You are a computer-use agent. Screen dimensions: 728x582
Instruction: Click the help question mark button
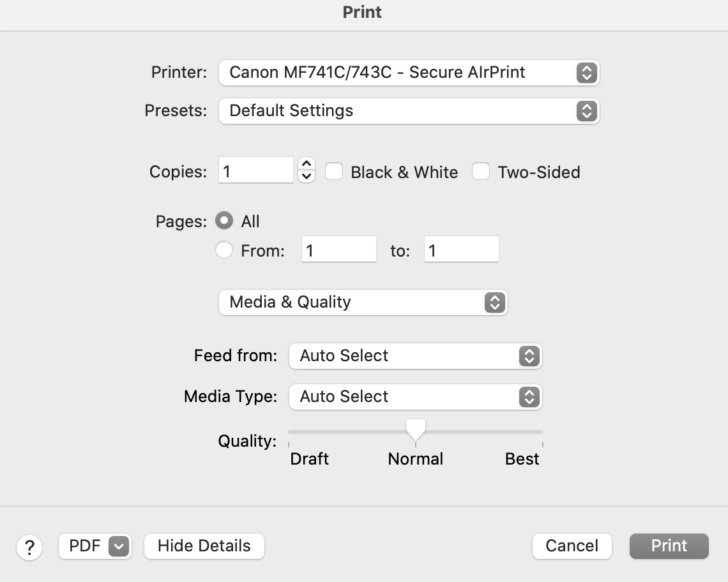click(29, 547)
